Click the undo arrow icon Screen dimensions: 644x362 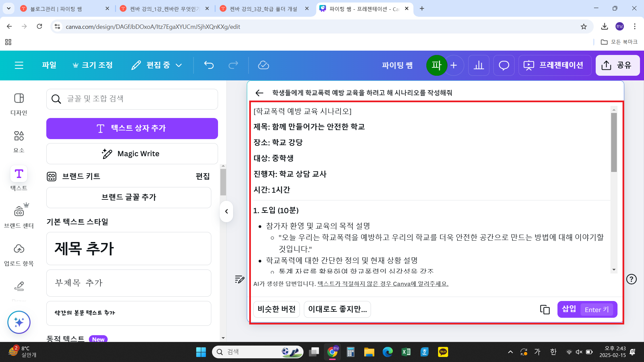(209, 65)
